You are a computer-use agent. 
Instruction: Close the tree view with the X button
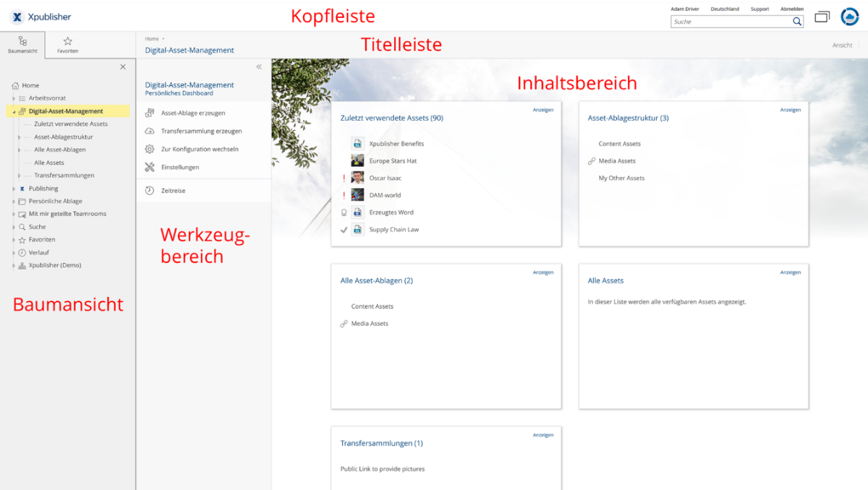(123, 66)
